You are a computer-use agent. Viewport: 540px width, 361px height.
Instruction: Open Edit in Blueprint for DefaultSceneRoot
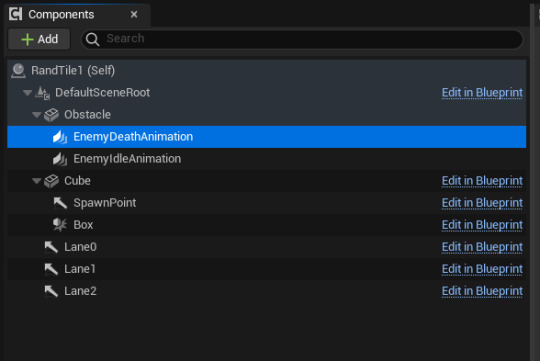click(482, 93)
